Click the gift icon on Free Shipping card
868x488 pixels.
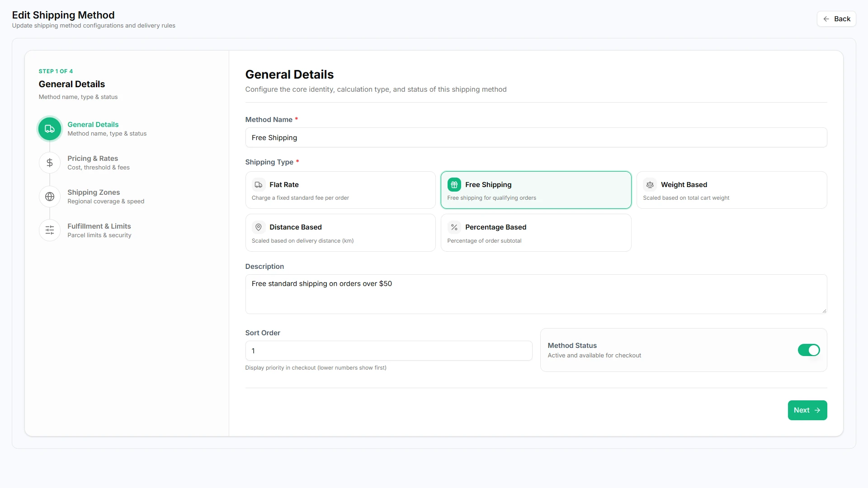pyautogui.click(x=454, y=185)
